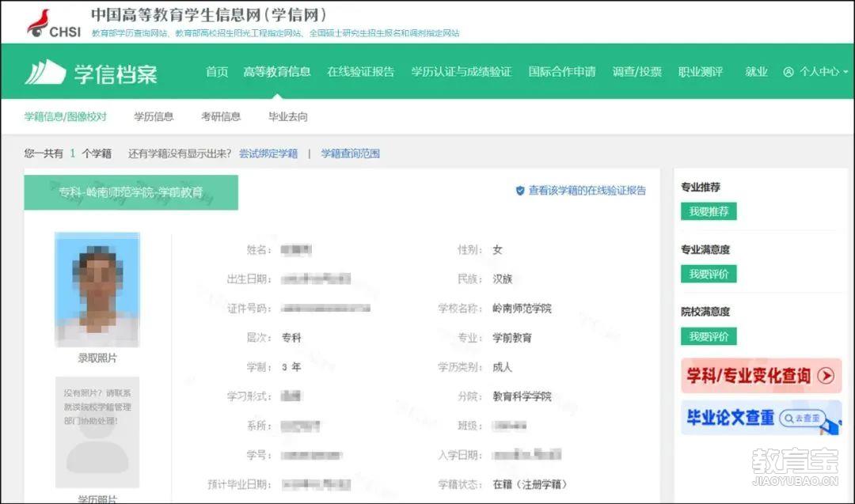The width and height of the screenshot is (855, 504).
Task: Click the shield icon beside 查看该学籍的在线验证报告
Action: [x=520, y=191]
